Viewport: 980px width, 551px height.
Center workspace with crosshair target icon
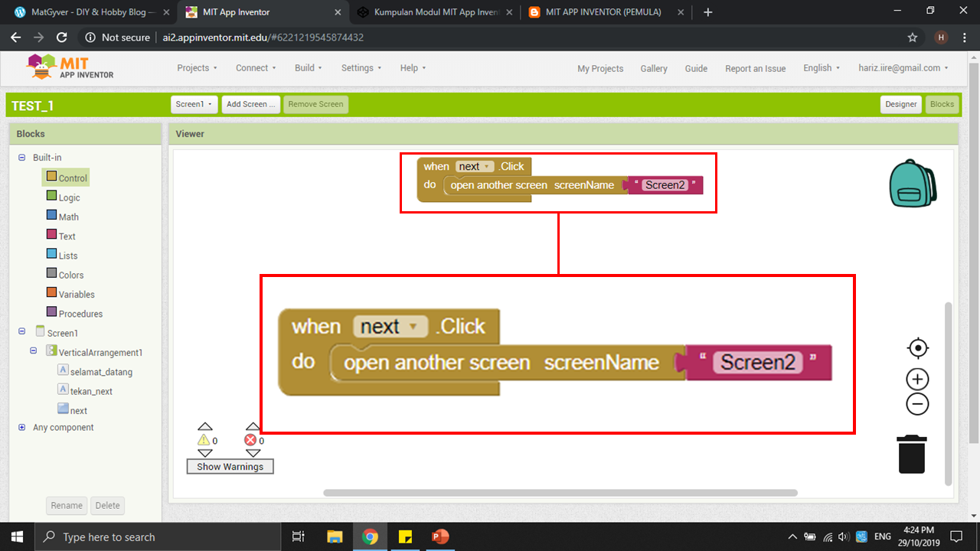[x=917, y=349]
